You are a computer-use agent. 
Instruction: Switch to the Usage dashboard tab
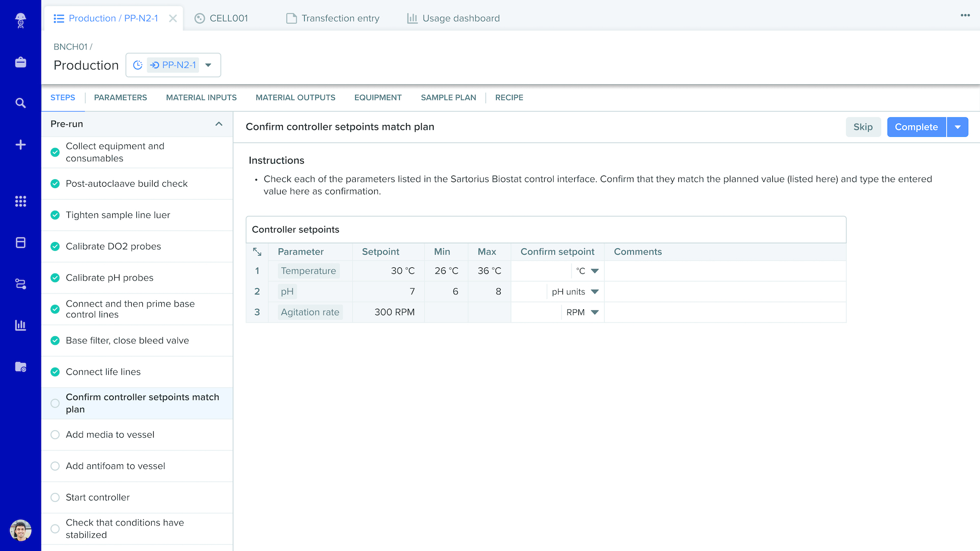(453, 18)
